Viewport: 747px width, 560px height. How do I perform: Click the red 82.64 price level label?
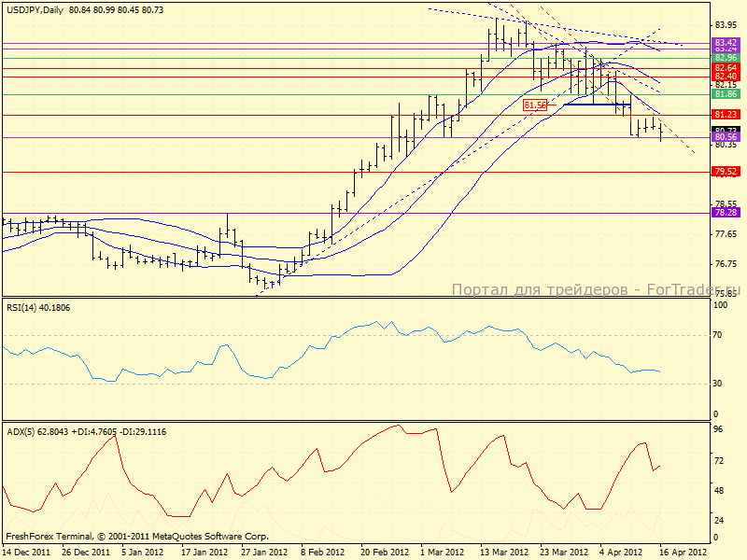point(726,68)
